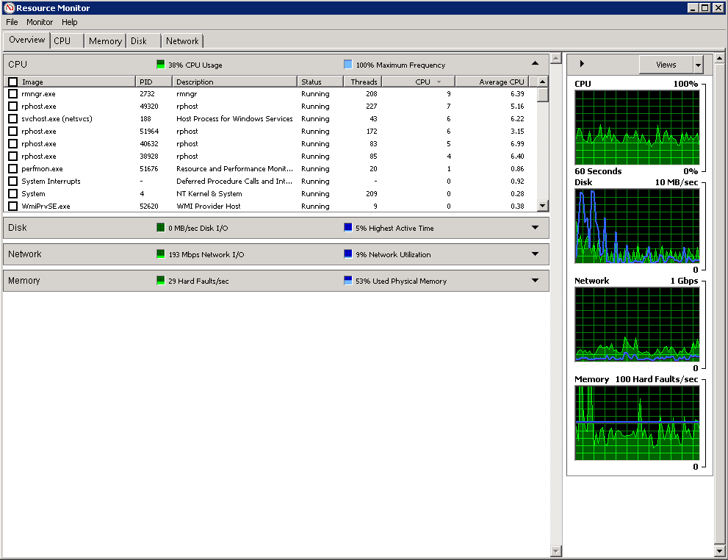The image size is (728, 560).
Task: Click the green Disk I/O indicator square
Action: pos(161,228)
